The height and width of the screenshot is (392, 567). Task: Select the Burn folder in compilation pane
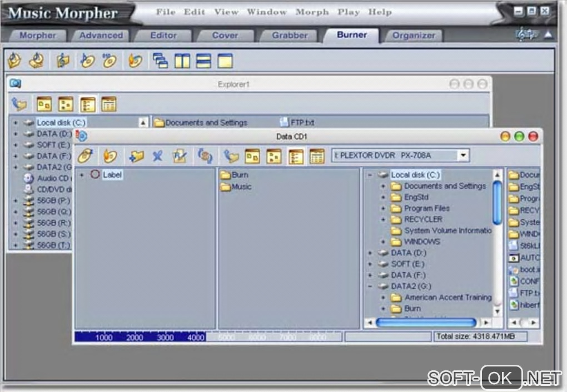235,175
